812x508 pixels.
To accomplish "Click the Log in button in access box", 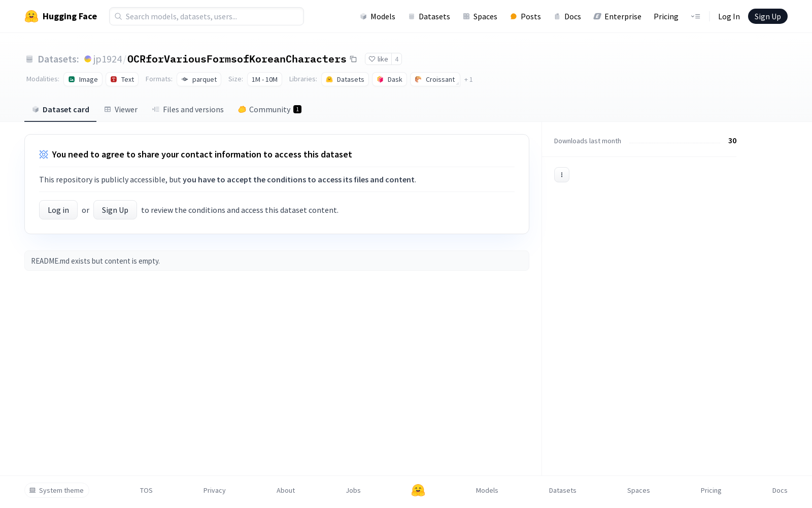I will tap(58, 210).
